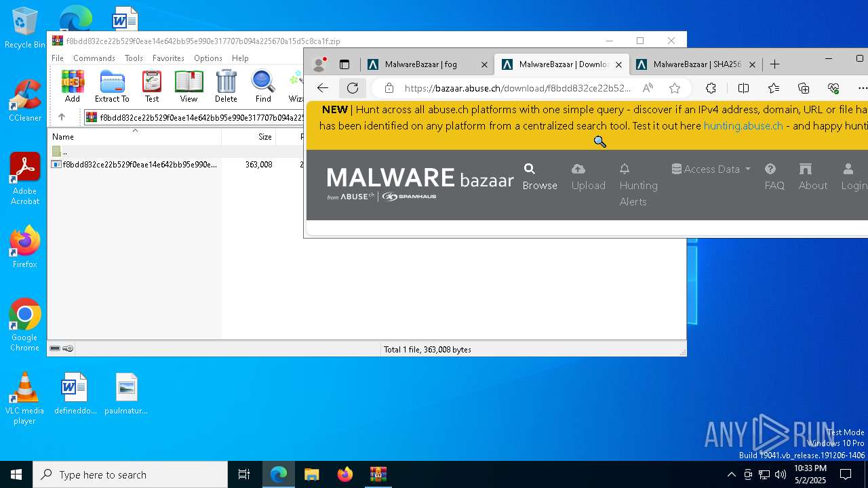
Task: Open VLC media player desktop shortcut
Action: pyautogui.click(x=25, y=399)
